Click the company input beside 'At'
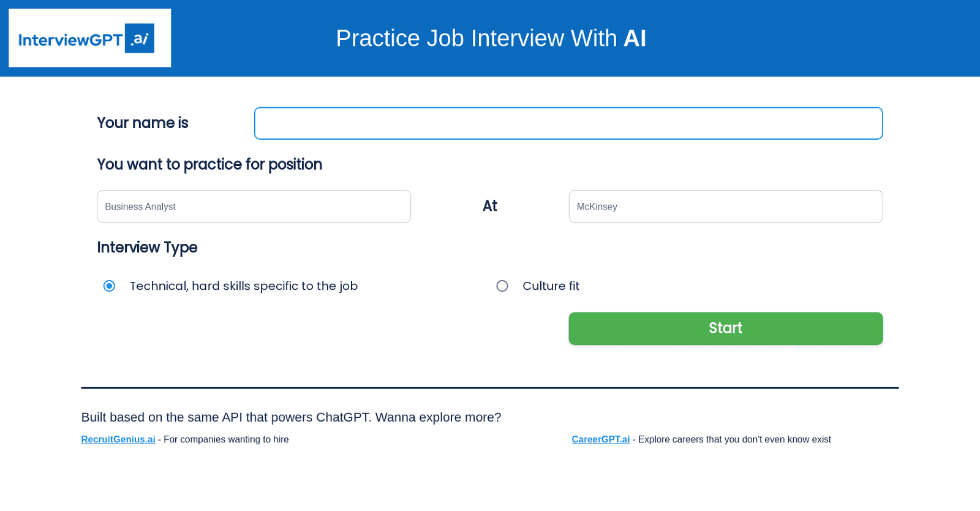Viewport: 980px width, 511px height. click(x=726, y=206)
